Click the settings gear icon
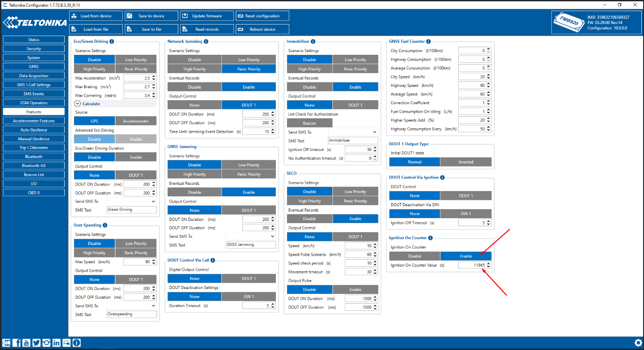 [x=638, y=342]
